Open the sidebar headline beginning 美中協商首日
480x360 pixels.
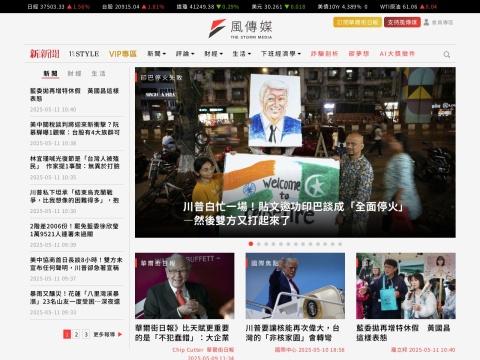[76, 264]
